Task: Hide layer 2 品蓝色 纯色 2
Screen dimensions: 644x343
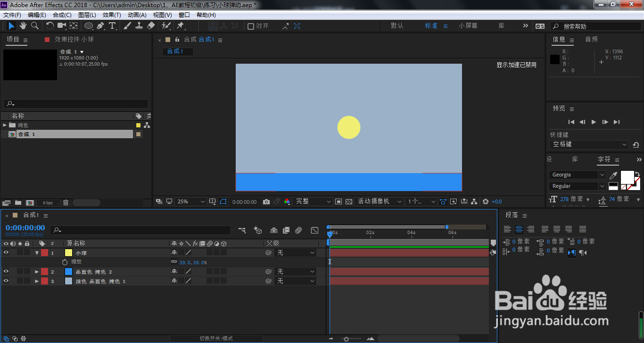Action: coord(6,272)
